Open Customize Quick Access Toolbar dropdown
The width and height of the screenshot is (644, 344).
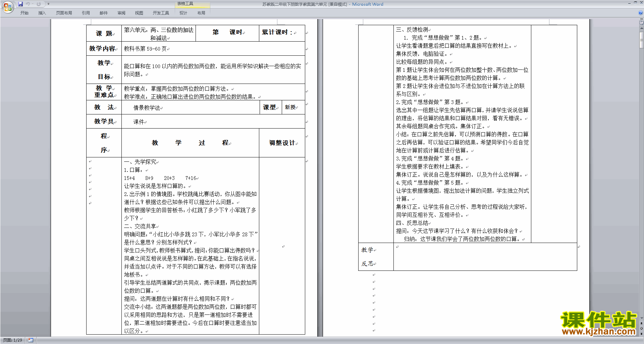coord(48,4)
